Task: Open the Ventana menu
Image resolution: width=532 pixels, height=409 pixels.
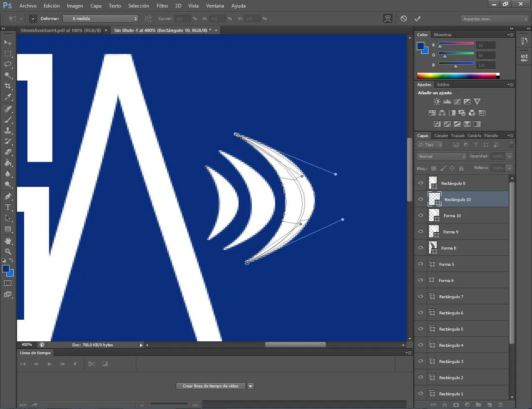Action: point(215,6)
